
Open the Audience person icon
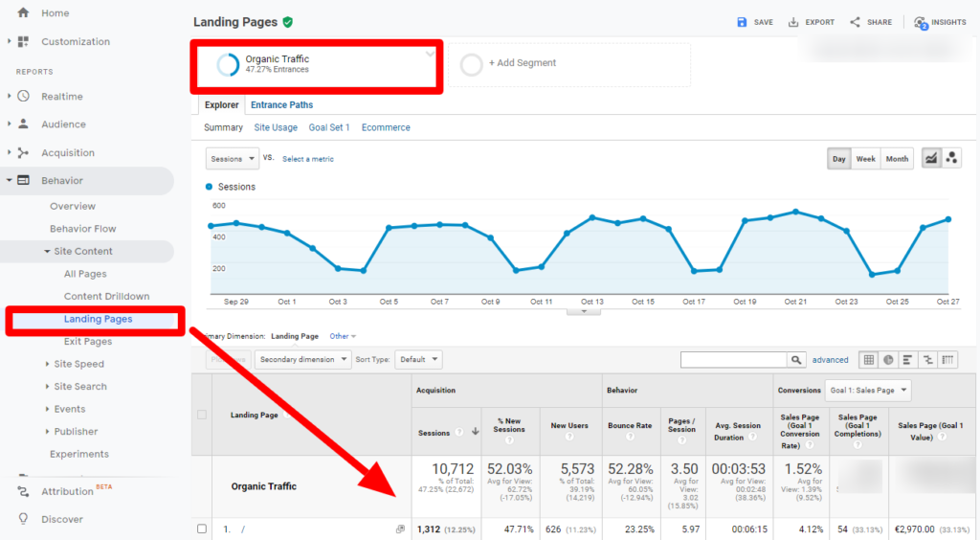pos(23,124)
